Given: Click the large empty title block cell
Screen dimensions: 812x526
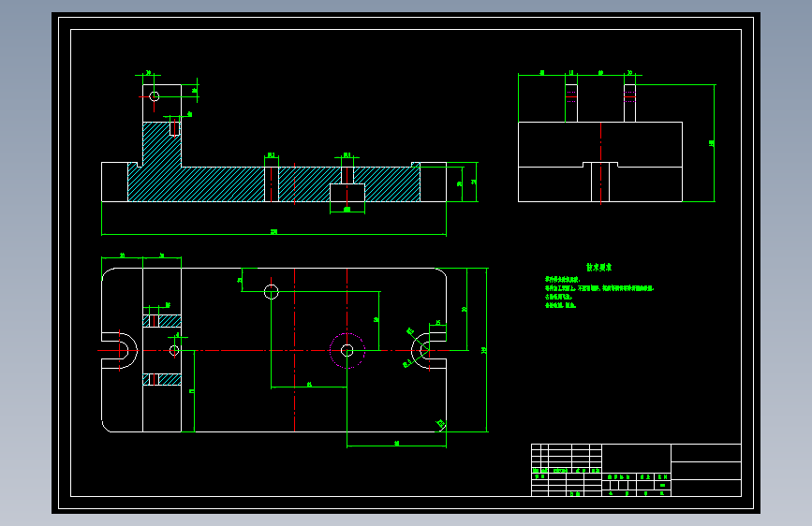Looking at the screenshot, I should click(x=636, y=458).
